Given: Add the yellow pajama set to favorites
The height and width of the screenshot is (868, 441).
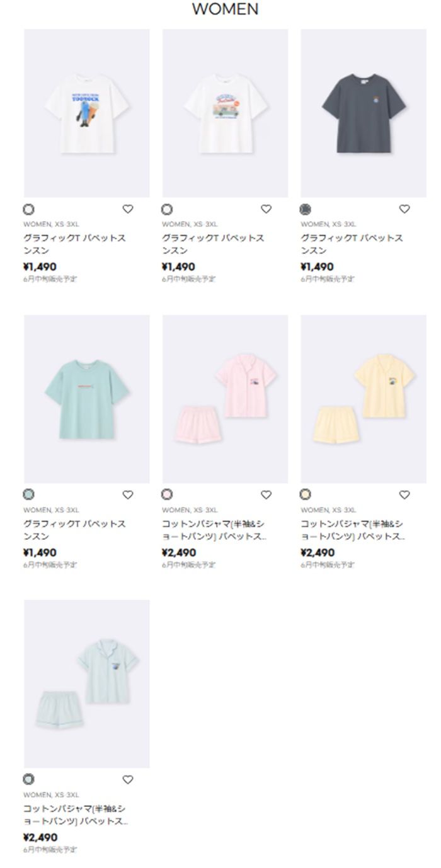Looking at the screenshot, I should click(404, 495).
